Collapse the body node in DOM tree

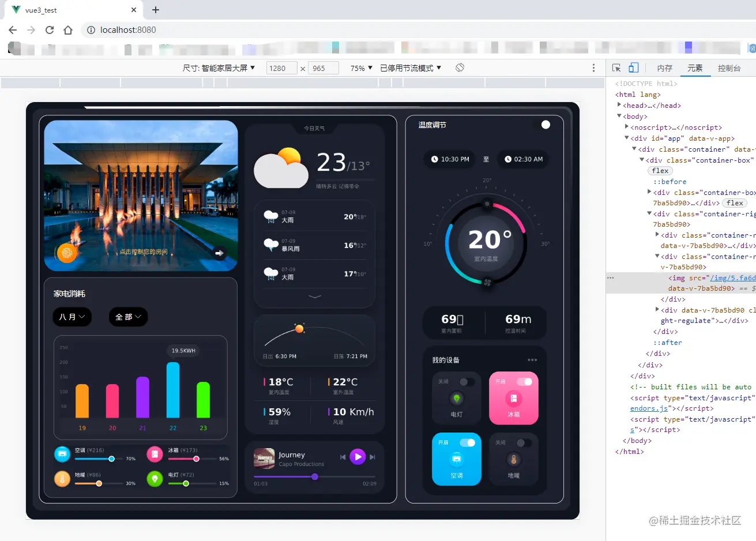tap(619, 116)
